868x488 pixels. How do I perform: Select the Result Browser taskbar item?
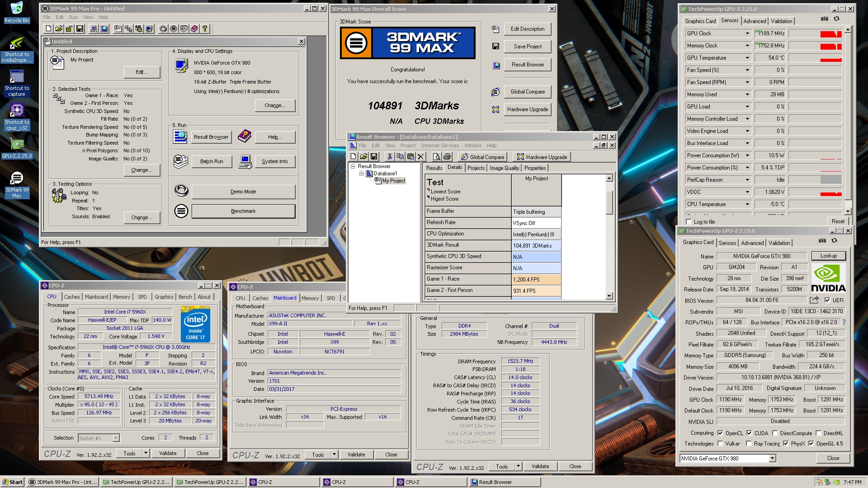coord(505,482)
